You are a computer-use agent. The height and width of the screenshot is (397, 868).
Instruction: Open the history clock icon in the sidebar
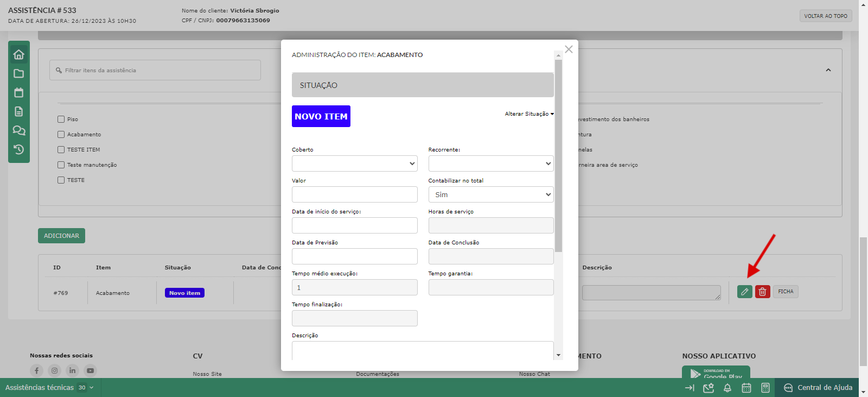pos(18,149)
